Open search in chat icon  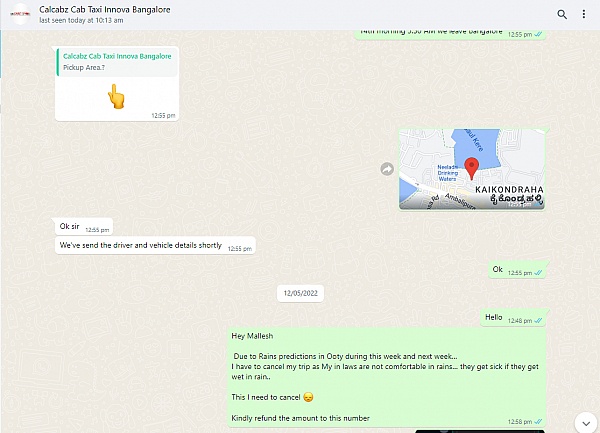point(562,15)
